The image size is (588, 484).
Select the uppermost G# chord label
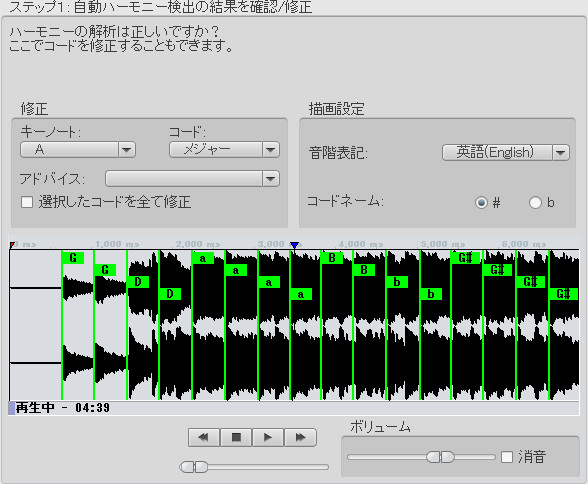[465, 258]
